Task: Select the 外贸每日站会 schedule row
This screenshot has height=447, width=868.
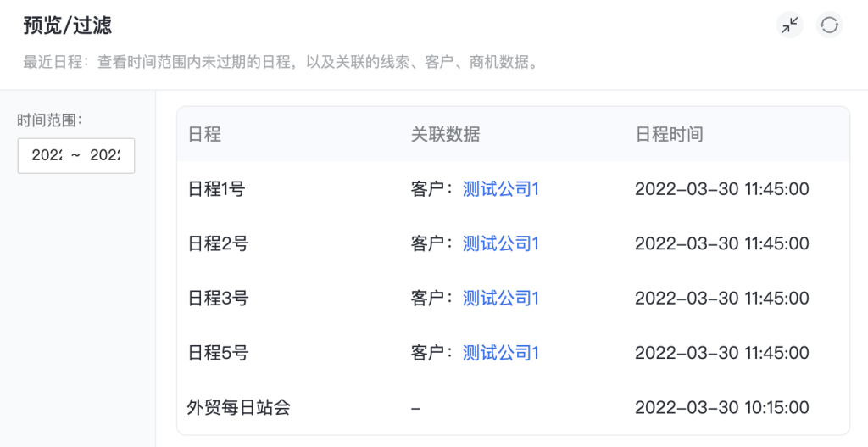Action: pos(239,408)
